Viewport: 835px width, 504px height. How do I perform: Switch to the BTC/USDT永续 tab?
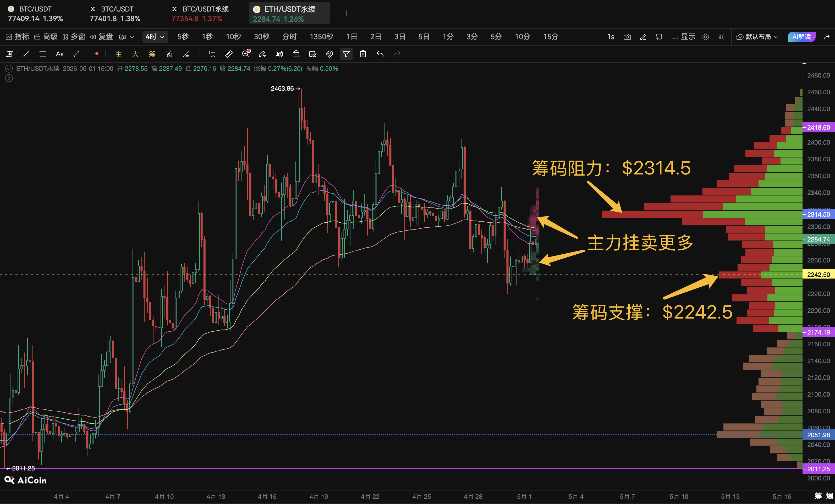point(200,14)
